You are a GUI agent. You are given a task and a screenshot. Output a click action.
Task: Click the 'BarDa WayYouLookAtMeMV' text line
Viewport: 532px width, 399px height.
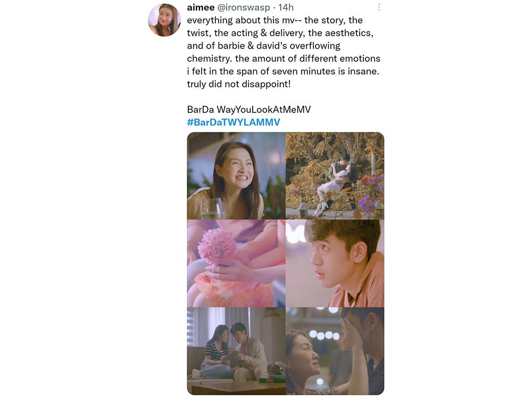coord(248,109)
